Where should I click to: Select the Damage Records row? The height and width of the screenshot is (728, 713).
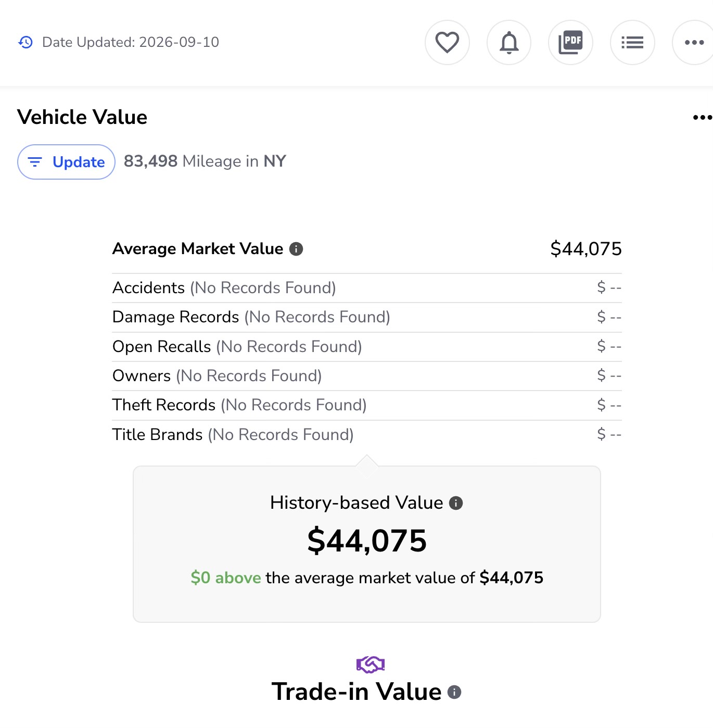[367, 317]
